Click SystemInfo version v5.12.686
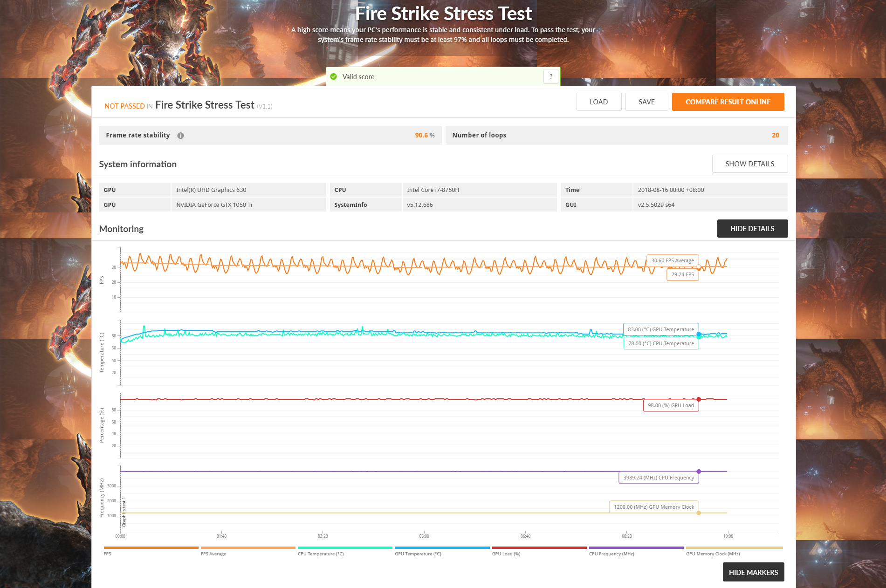886x588 pixels. coord(479,205)
